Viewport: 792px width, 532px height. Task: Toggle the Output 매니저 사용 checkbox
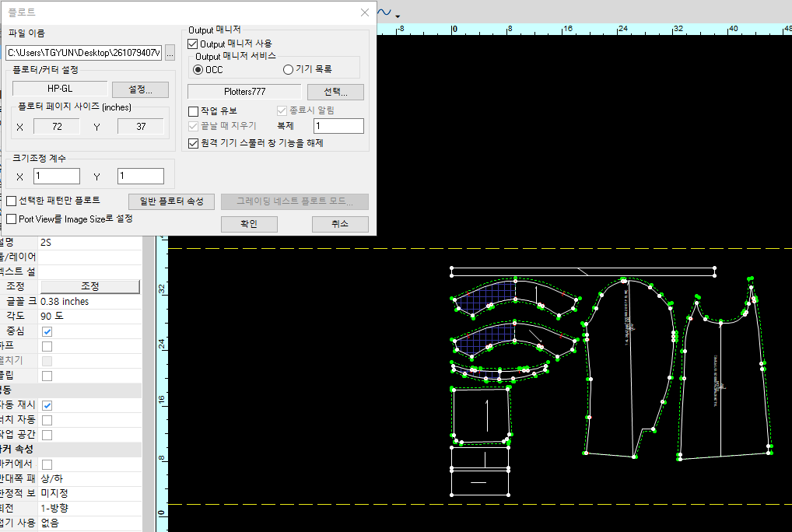[x=194, y=44]
